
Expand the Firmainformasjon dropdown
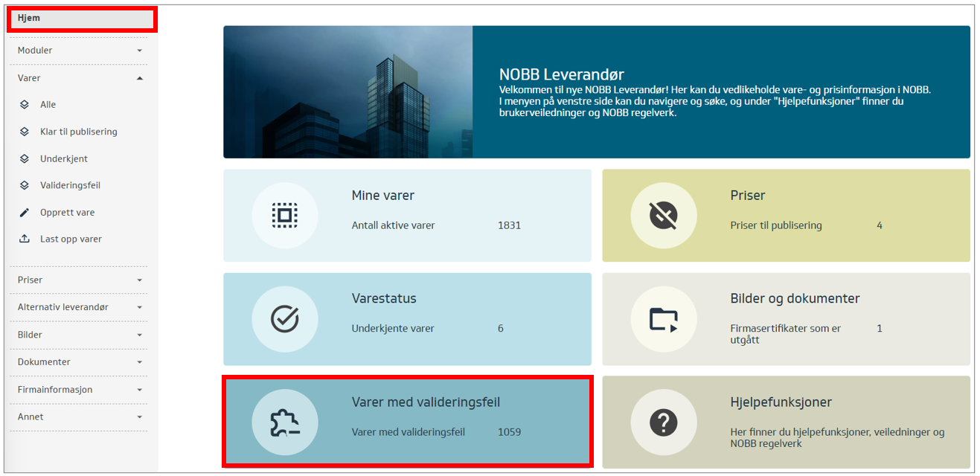click(x=78, y=390)
